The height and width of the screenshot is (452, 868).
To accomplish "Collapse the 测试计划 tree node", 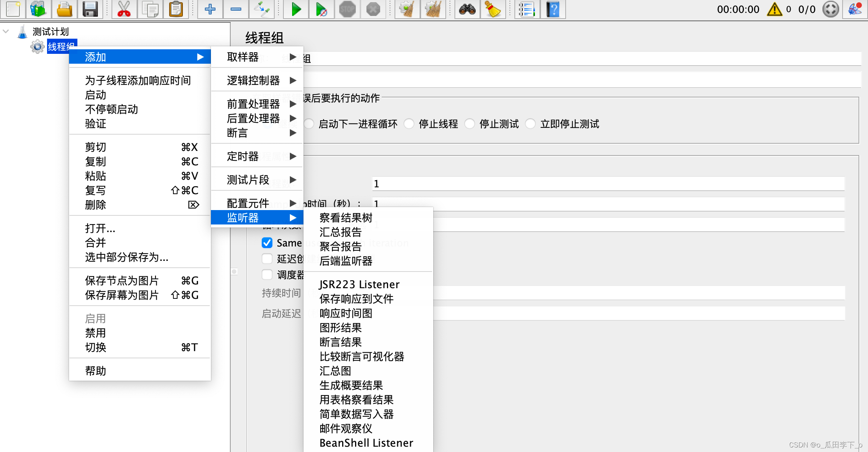I will click(x=6, y=31).
